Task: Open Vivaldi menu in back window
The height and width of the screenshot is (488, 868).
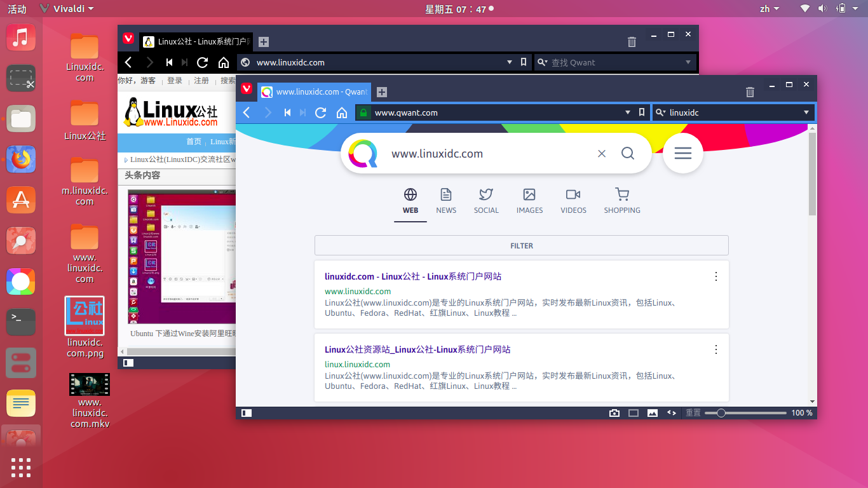Action: 128,38
